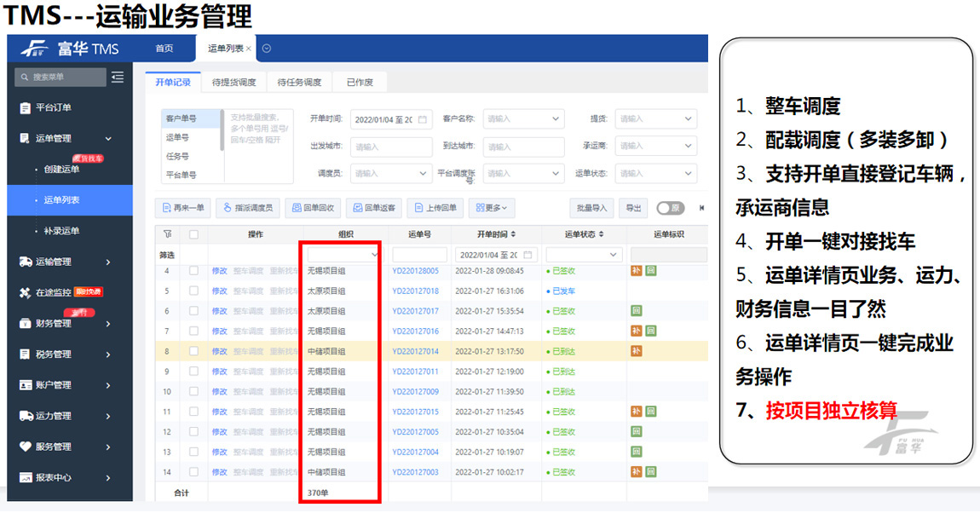Click the 批量导入 button
Screen dimensions: 980x513
(591, 208)
